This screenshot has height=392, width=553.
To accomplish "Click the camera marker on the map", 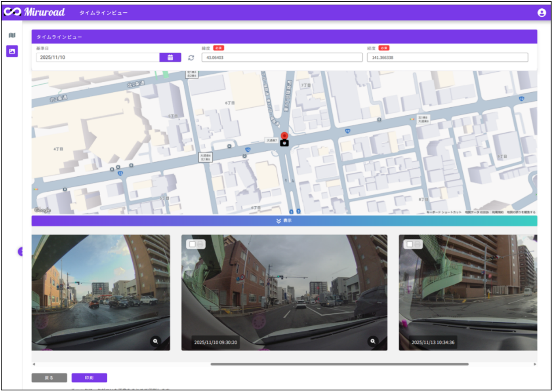I will (284, 143).
